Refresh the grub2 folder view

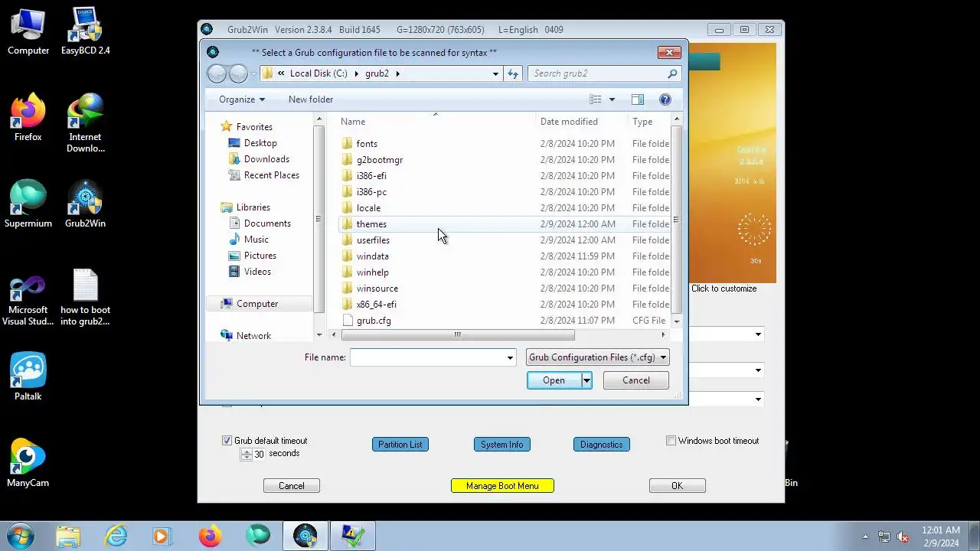(x=513, y=73)
